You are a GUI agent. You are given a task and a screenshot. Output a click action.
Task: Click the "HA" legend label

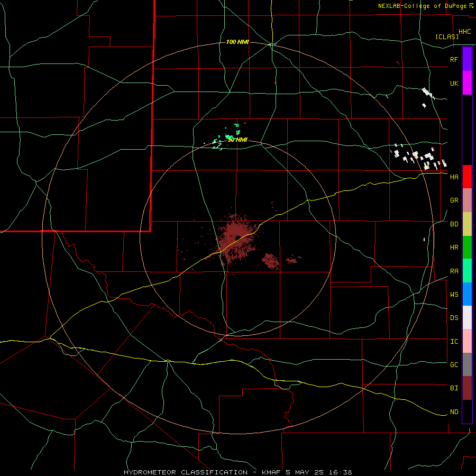coord(454,177)
